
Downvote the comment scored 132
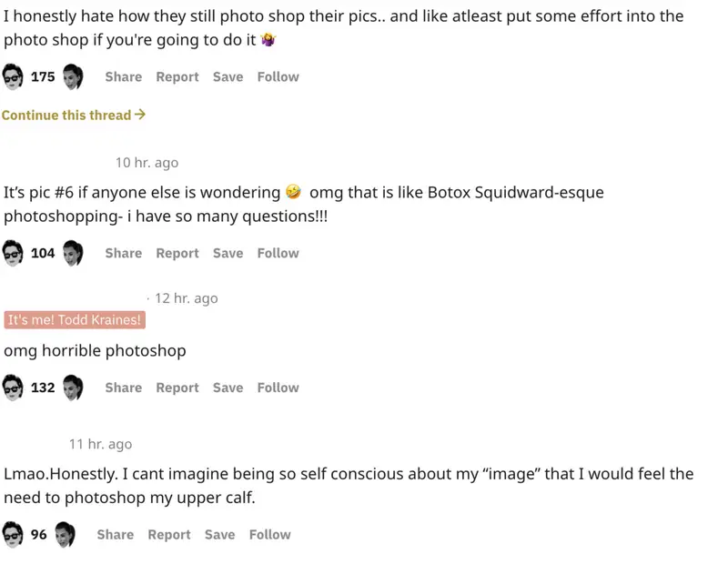click(x=73, y=388)
